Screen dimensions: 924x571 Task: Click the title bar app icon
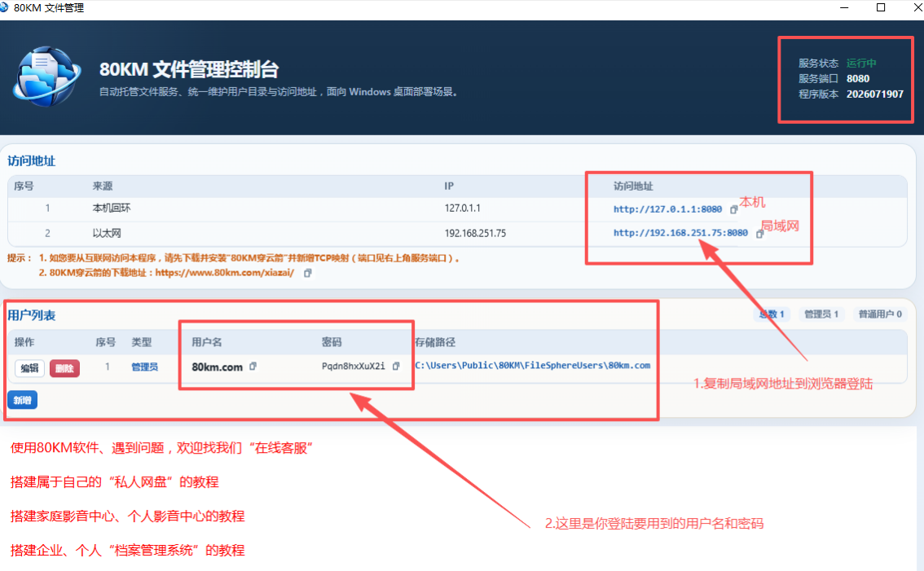click(4, 7)
